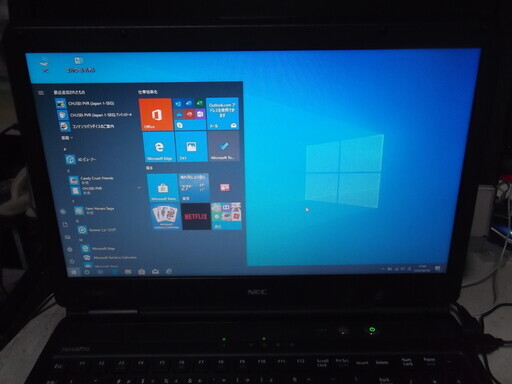
Task: Open the news tile with red icon
Action: 225,187
